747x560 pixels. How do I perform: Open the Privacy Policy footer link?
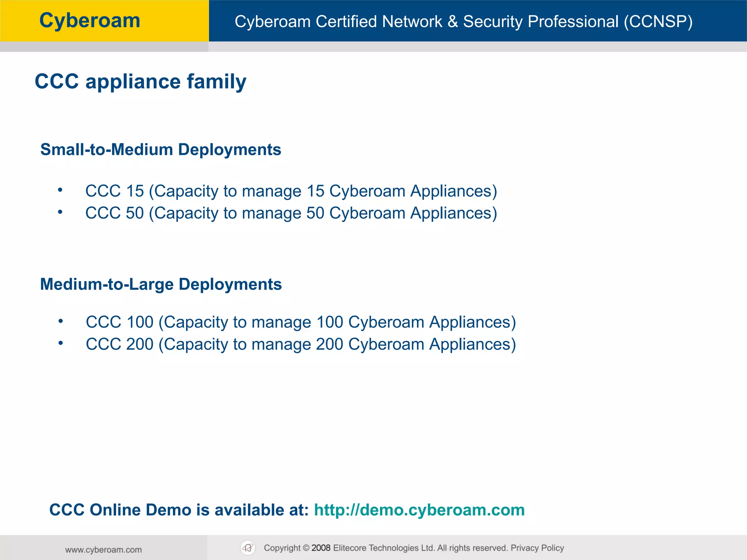point(537,548)
